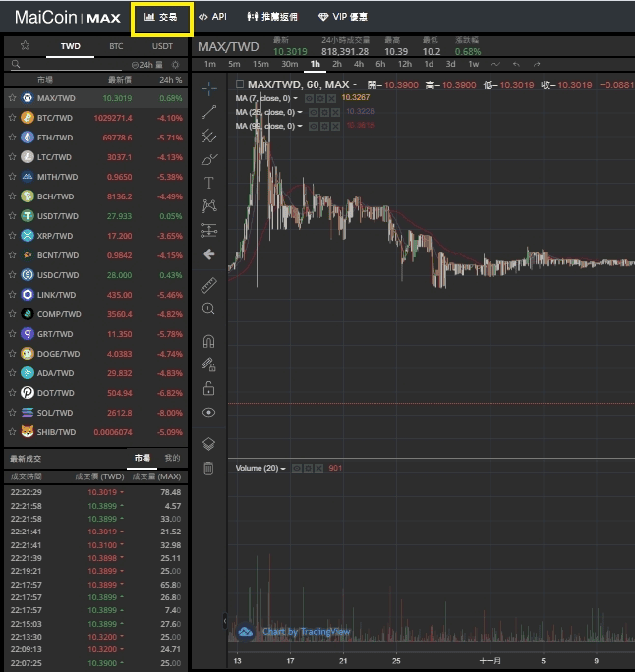The height and width of the screenshot is (672, 635).
Task: Collapse the chart legend toggle box
Action: click(240, 84)
